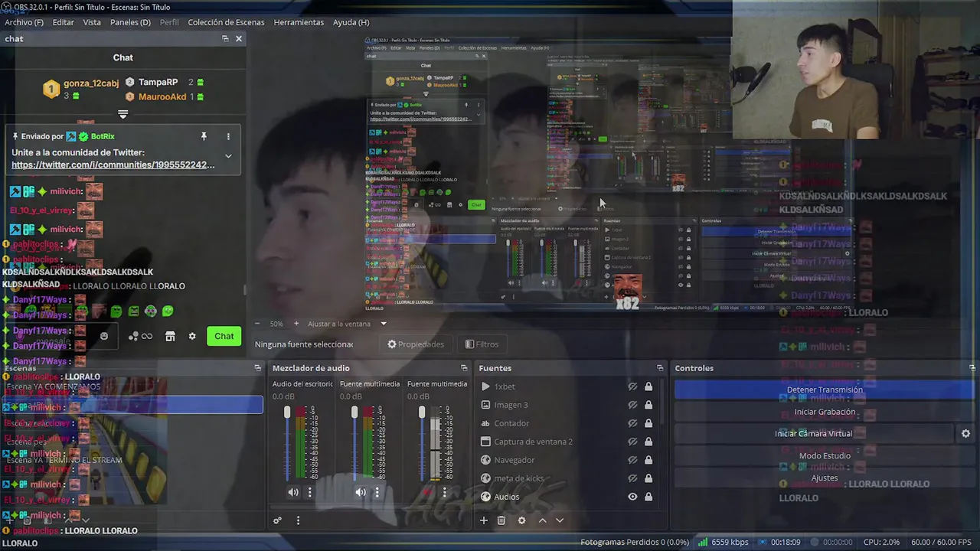Click Iniciar Cámara Virtual button
This screenshot has height=551, width=980.
click(814, 433)
